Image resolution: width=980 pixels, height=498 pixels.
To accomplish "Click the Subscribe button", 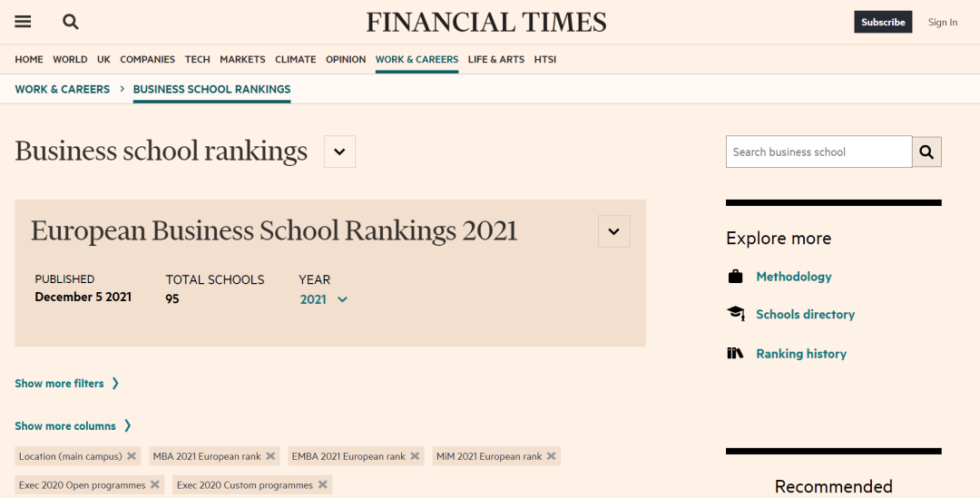I will [x=882, y=22].
